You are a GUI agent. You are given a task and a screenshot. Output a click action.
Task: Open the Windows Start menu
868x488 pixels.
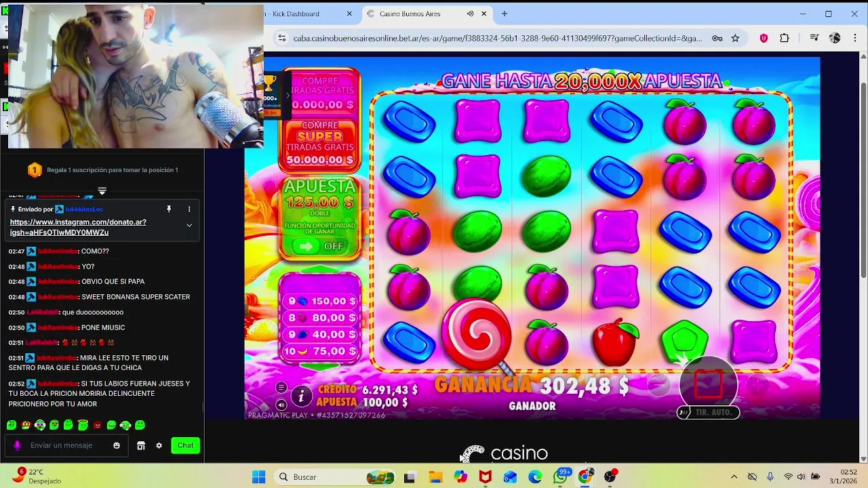(258, 477)
